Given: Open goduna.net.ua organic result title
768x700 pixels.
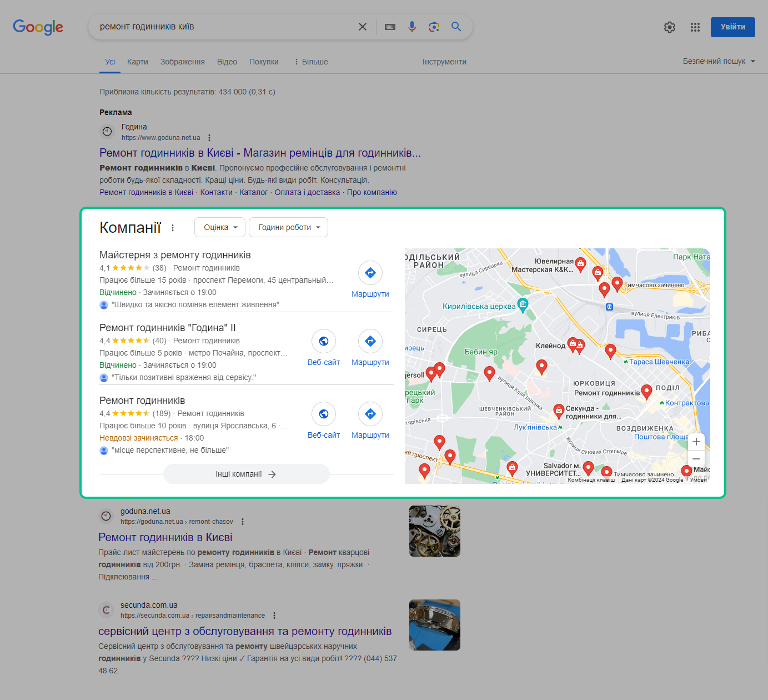Looking at the screenshot, I should pyautogui.click(x=165, y=537).
